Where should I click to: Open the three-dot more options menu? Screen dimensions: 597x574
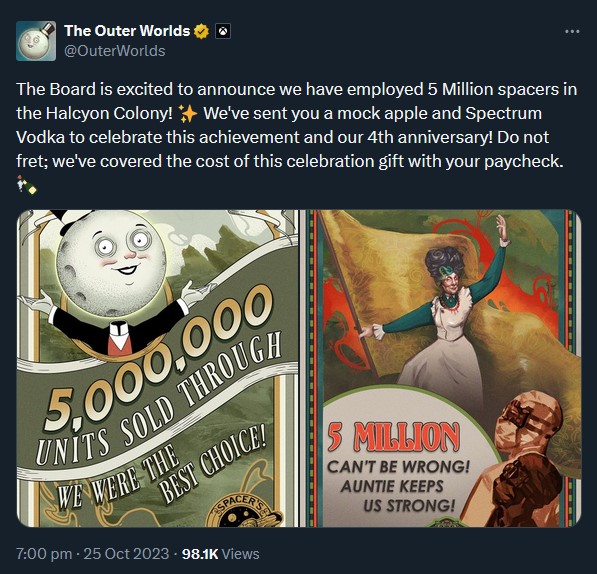click(572, 32)
